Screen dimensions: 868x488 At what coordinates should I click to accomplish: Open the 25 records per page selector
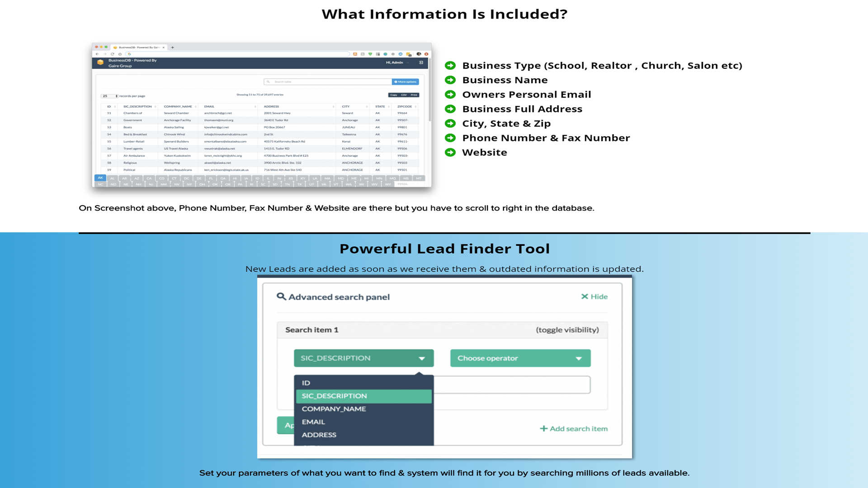point(109,96)
